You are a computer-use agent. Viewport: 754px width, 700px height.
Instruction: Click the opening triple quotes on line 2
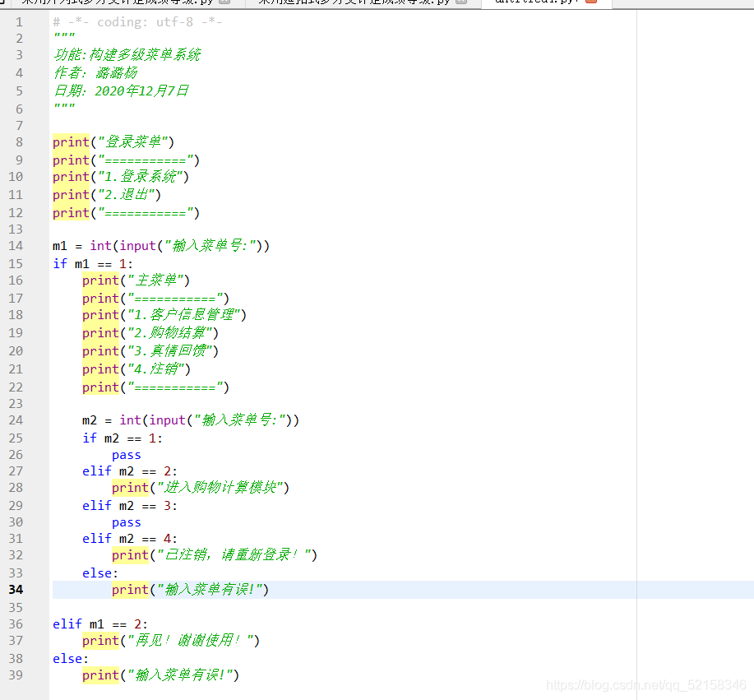click(64, 36)
